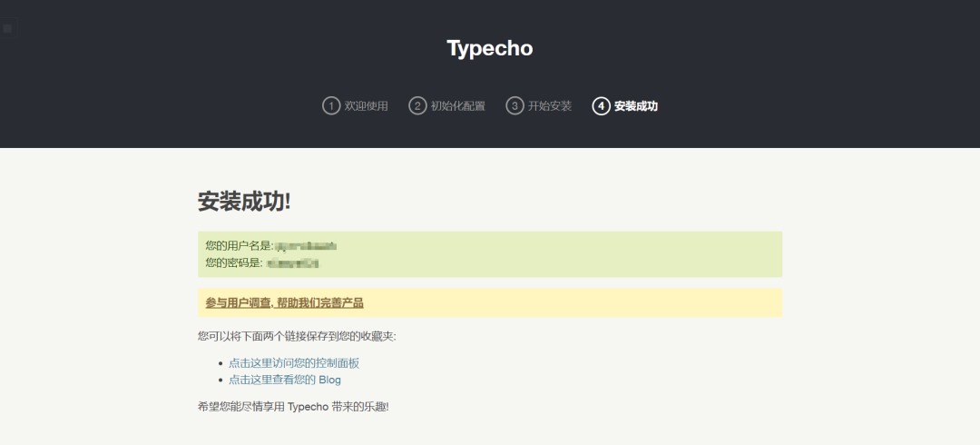980x445 pixels.
Task: Select step 4 安装成功
Action: [x=625, y=105]
